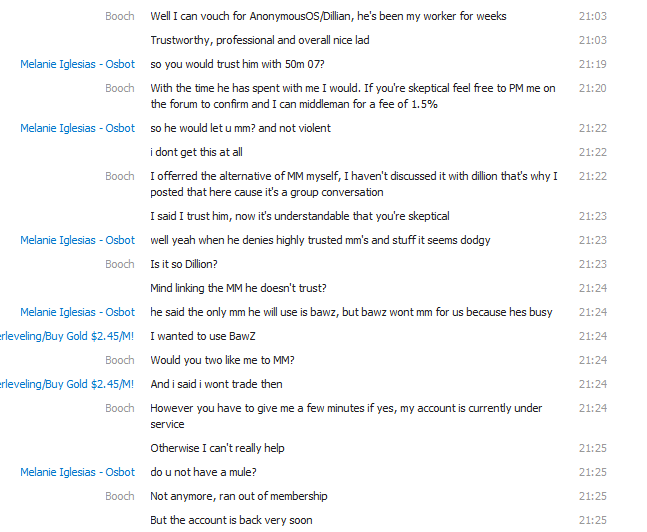Screen dimensions: 647x532
Task: Select message 'Trustworthy, professional and overall nice lad'
Action: (260, 40)
